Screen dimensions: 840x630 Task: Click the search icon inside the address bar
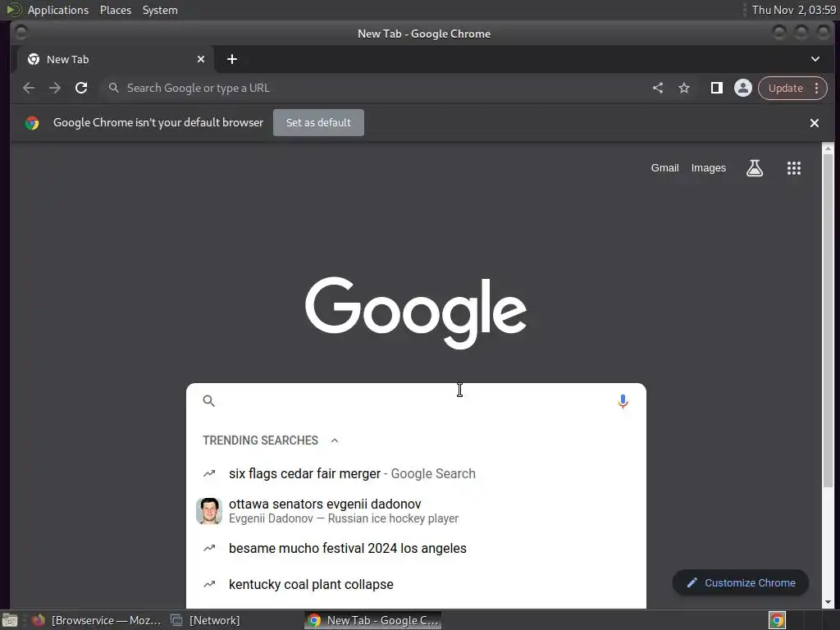113,88
